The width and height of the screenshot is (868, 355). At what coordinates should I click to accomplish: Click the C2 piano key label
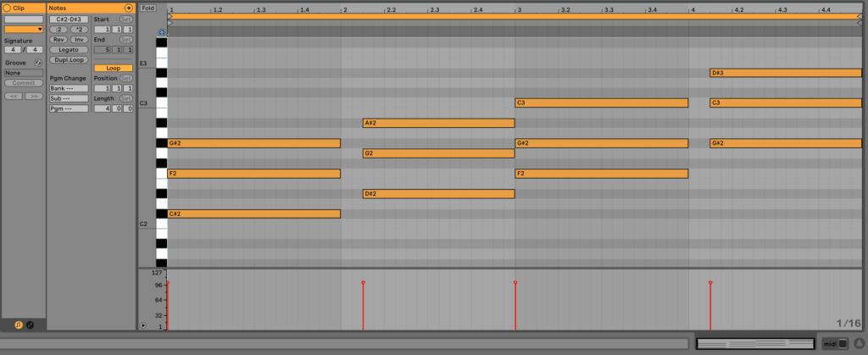142,224
